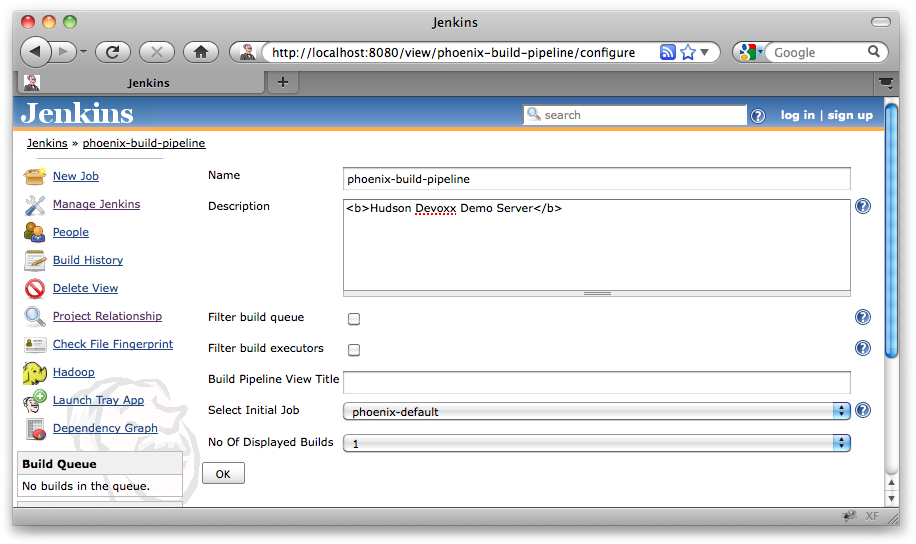Open the list all tabs button
The height and width of the screenshot is (544, 916).
(x=886, y=83)
